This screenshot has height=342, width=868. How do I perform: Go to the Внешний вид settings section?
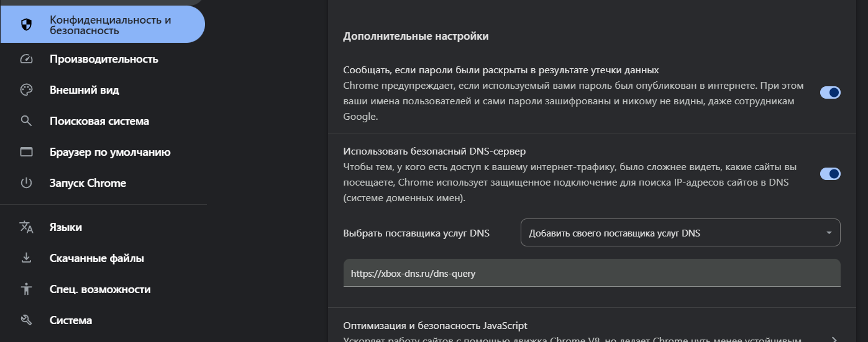85,91
